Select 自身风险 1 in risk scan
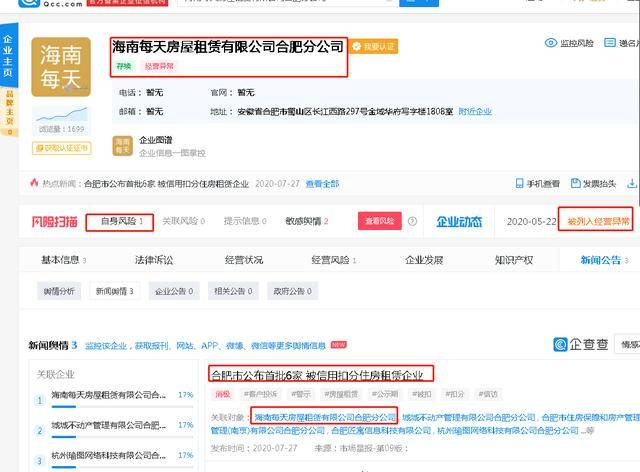Image resolution: width=640 pixels, height=472 pixels. click(120, 222)
